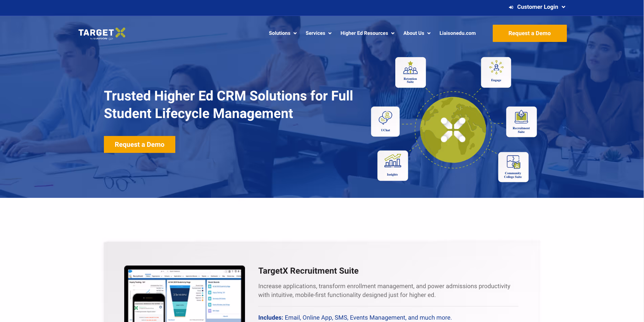644x322 pixels.
Task: Visit the Liaisonedu.com link
Action: point(458,33)
